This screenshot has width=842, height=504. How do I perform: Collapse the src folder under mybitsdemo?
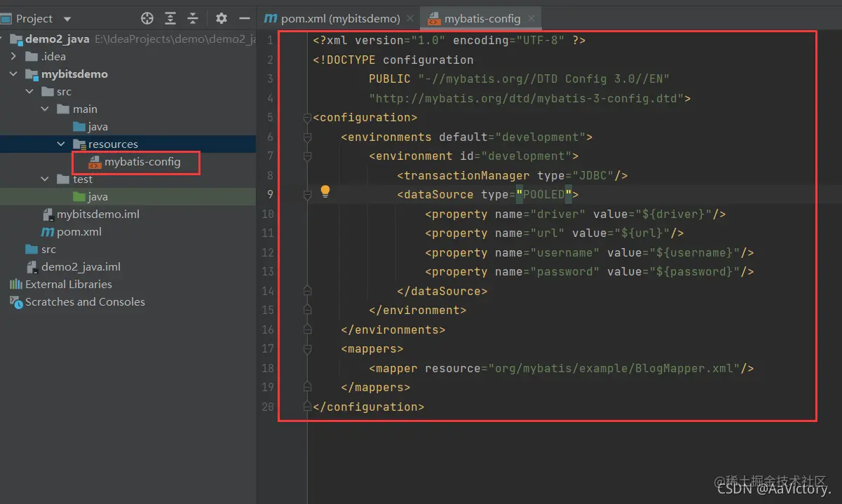(29, 92)
